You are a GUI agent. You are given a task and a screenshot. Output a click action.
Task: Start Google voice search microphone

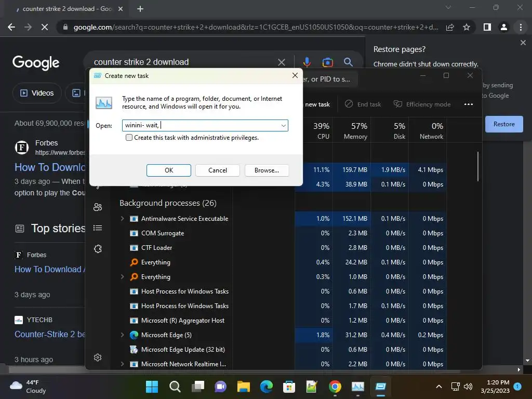coord(307,62)
